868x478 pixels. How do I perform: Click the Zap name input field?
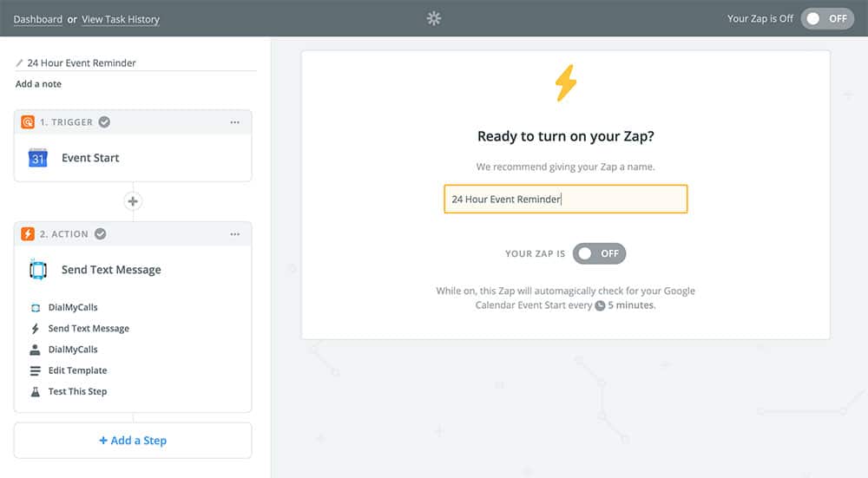click(565, 199)
